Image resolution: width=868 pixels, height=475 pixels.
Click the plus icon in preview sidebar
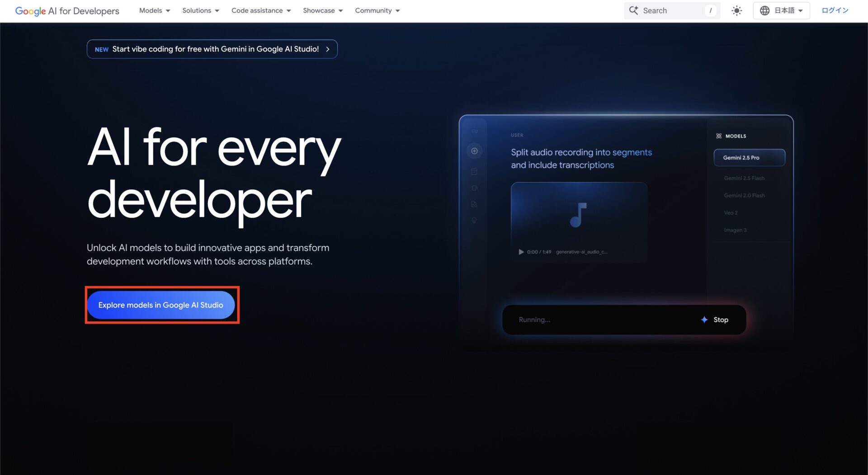[474, 151]
